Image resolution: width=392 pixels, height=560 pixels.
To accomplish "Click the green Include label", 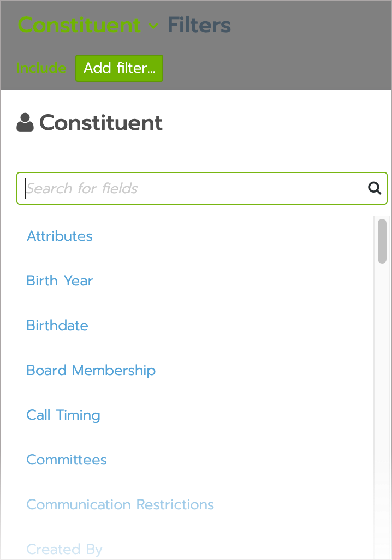I will (41, 68).
